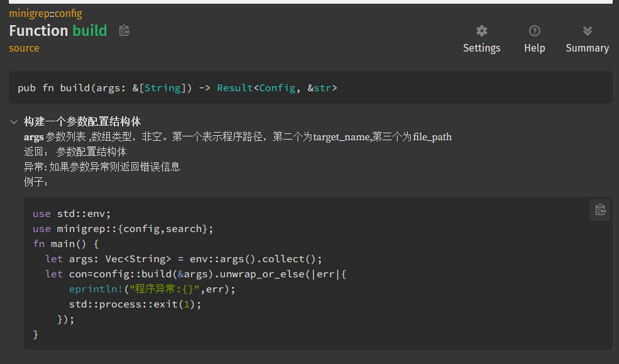Click the str type link in signature
This screenshot has width=619, height=364.
[x=322, y=88]
